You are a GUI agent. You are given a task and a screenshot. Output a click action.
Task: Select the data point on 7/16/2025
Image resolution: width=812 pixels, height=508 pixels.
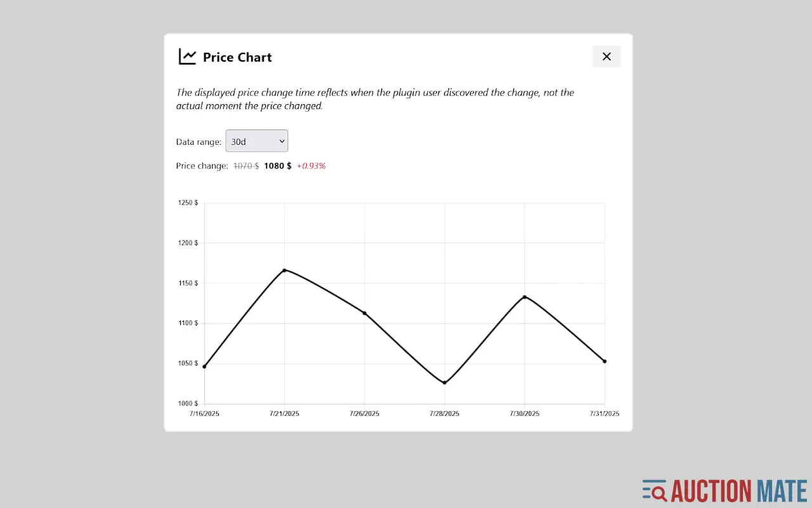pyautogui.click(x=204, y=366)
